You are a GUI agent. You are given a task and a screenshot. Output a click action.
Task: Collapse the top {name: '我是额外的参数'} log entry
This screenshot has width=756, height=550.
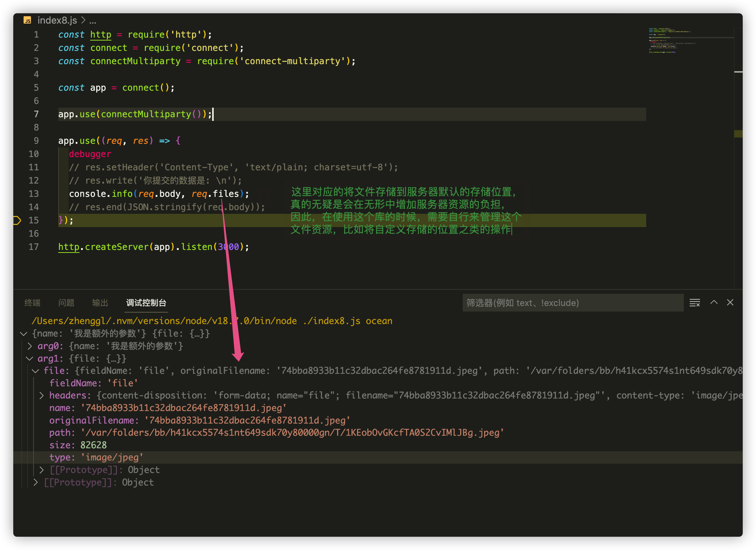(x=24, y=334)
